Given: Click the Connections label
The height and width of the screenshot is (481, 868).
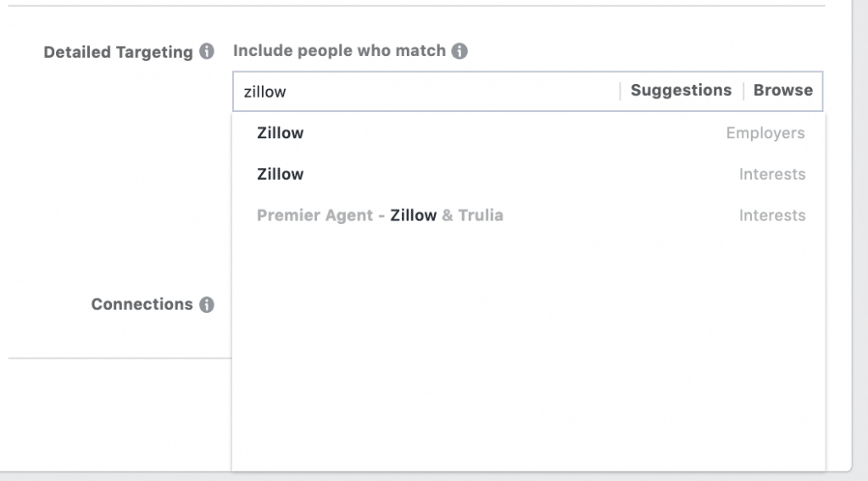Looking at the screenshot, I should (142, 305).
